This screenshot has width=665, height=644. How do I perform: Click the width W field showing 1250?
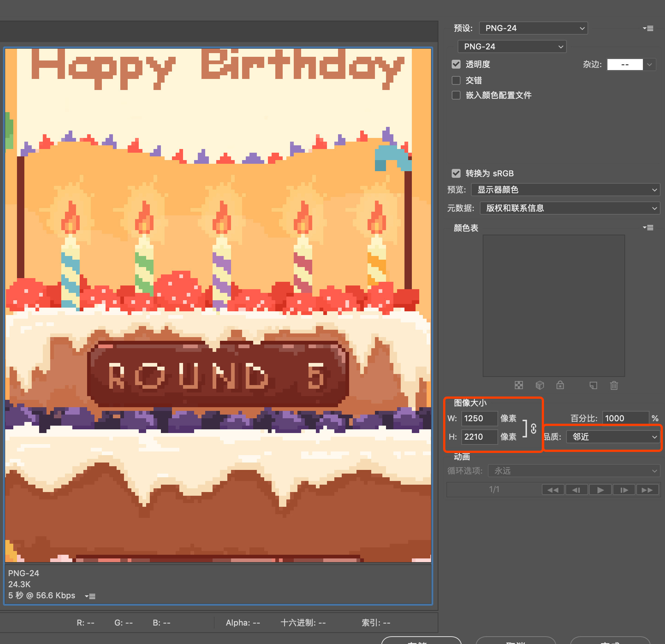click(x=479, y=419)
